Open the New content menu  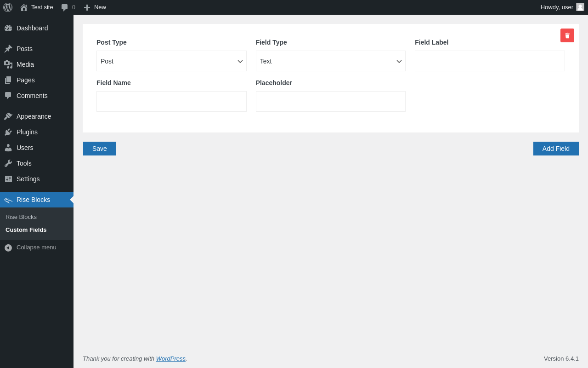point(95,7)
